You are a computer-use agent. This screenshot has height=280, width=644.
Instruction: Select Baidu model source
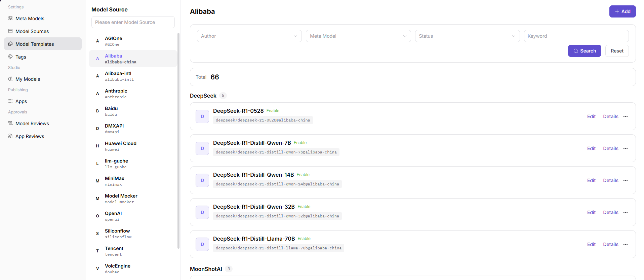(x=133, y=111)
